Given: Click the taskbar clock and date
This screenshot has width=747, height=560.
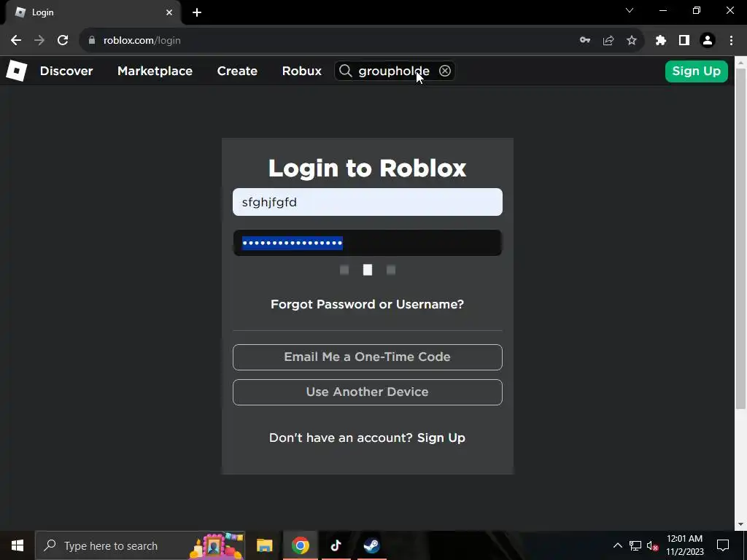Looking at the screenshot, I should [x=684, y=545].
